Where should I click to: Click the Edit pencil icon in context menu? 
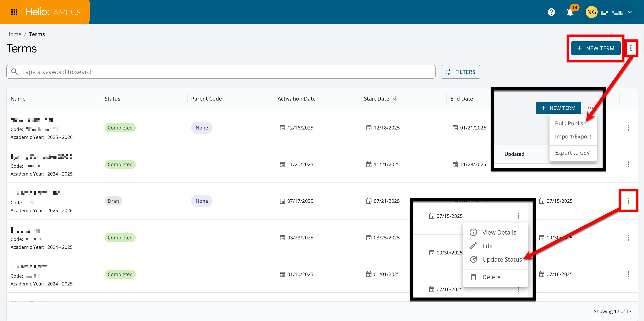pyautogui.click(x=473, y=246)
